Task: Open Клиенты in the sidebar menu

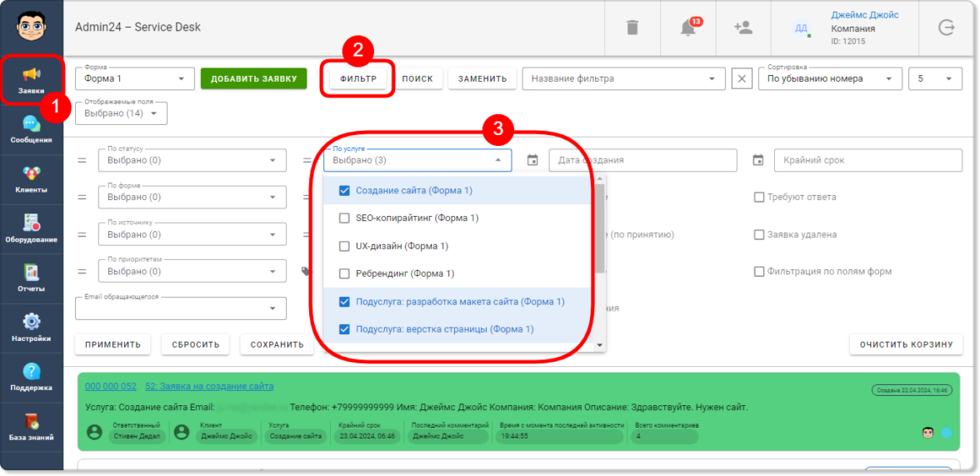Action: 32,179
